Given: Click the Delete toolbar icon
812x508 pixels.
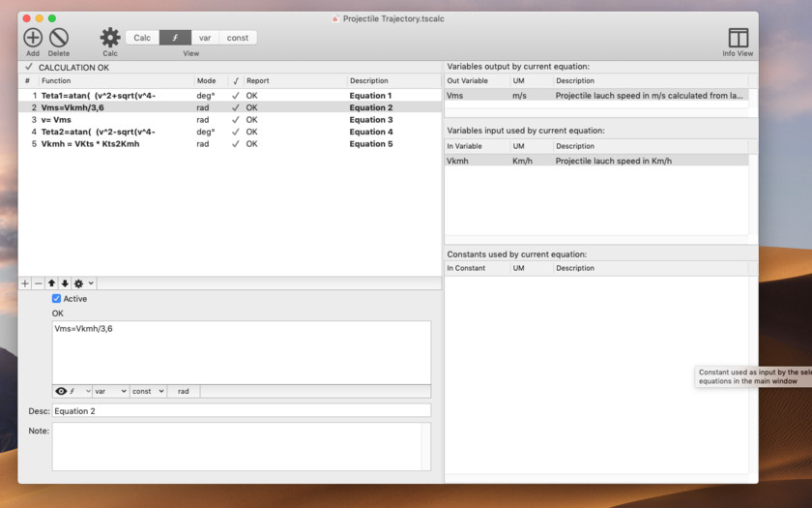Looking at the screenshot, I should coord(59,38).
